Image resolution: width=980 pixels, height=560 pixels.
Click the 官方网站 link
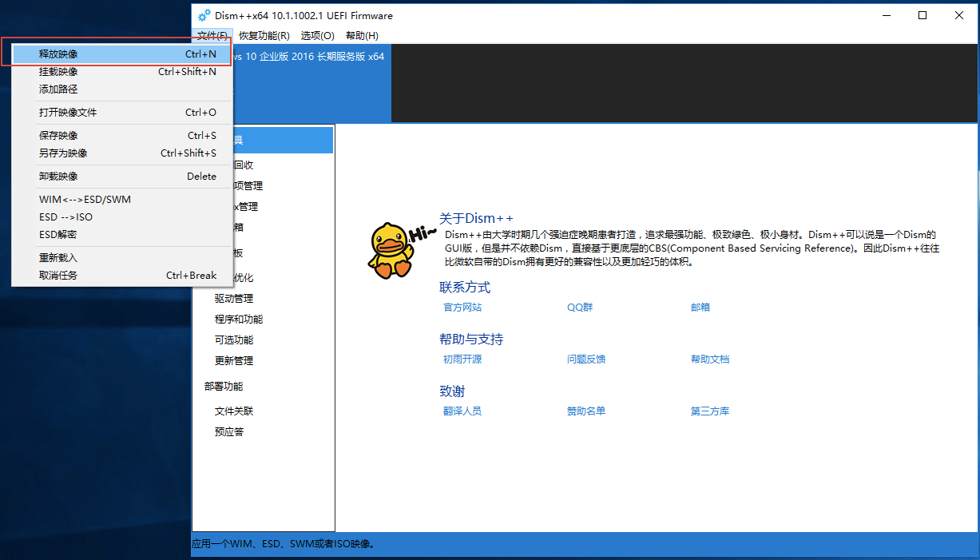click(462, 307)
